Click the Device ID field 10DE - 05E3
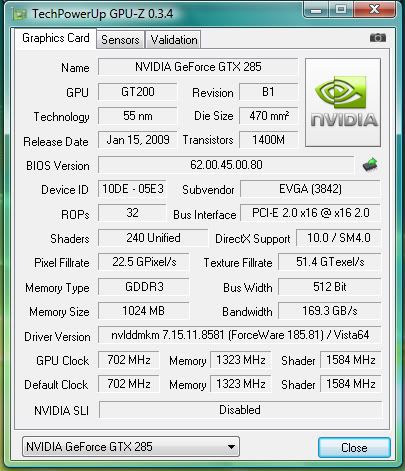The width and height of the screenshot is (405, 471). point(132,189)
